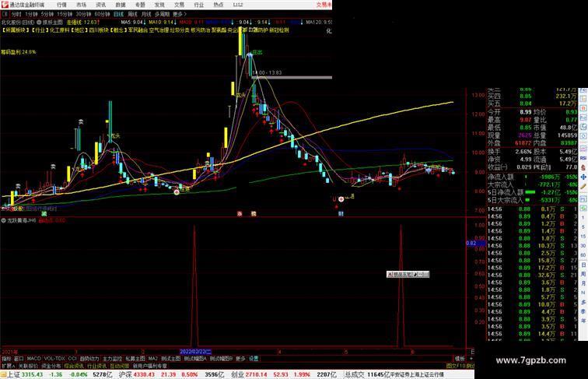Screen dimensions: 588x379
Task: Open the 行情 menu
Action: [61, 5]
